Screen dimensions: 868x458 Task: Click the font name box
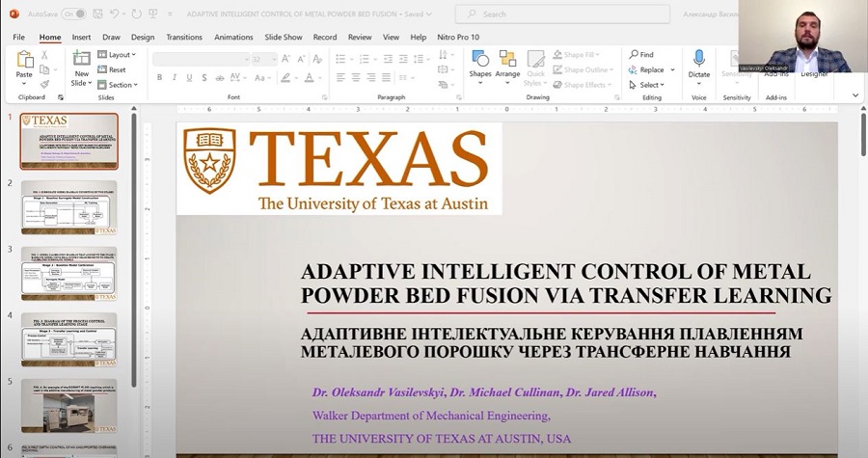pos(201,59)
